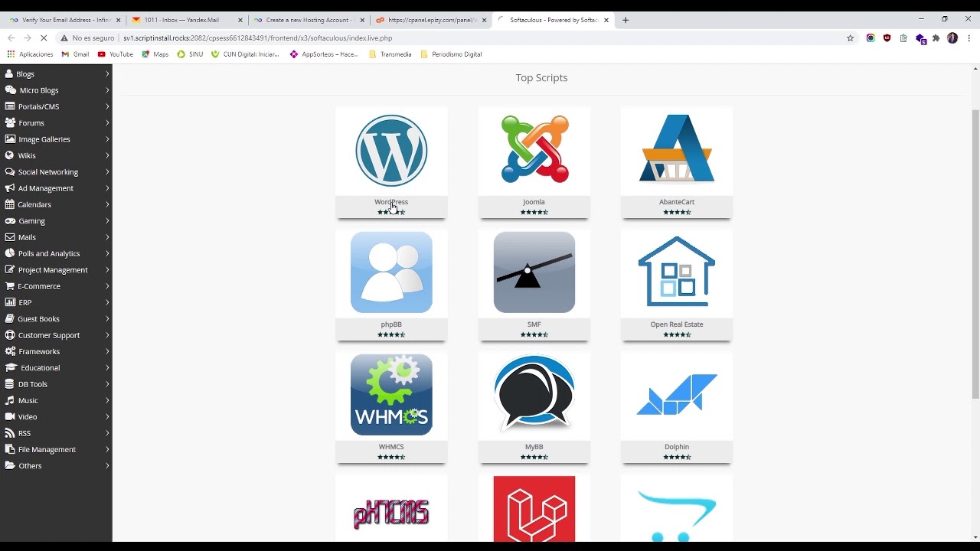Open the Joomla script icon

(x=534, y=149)
